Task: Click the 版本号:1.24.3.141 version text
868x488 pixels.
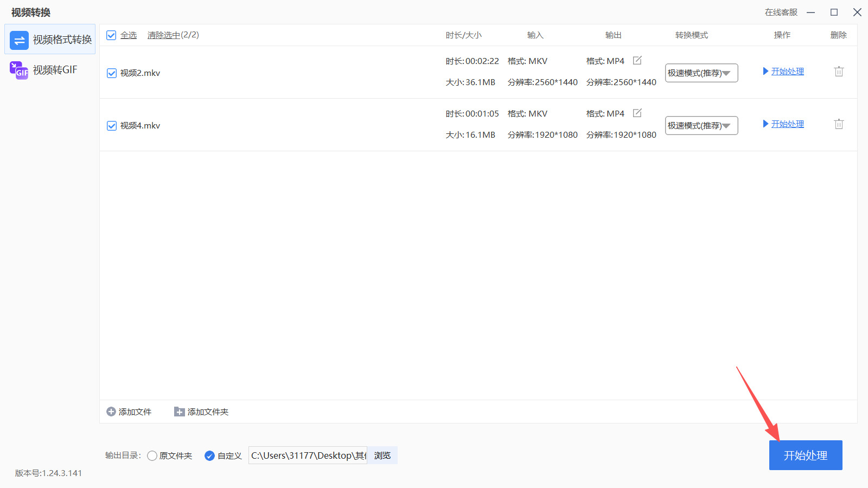Action: 49,473
